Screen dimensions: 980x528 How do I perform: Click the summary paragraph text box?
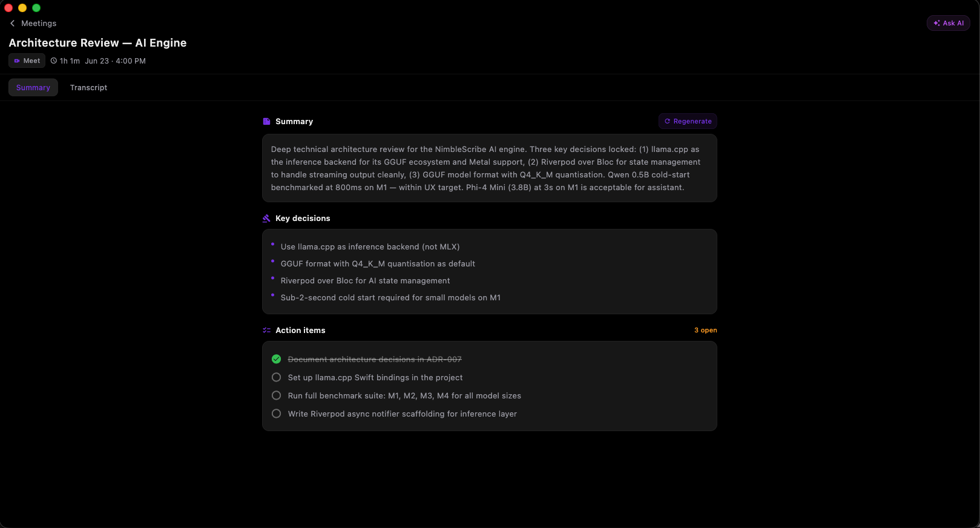[490, 168]
